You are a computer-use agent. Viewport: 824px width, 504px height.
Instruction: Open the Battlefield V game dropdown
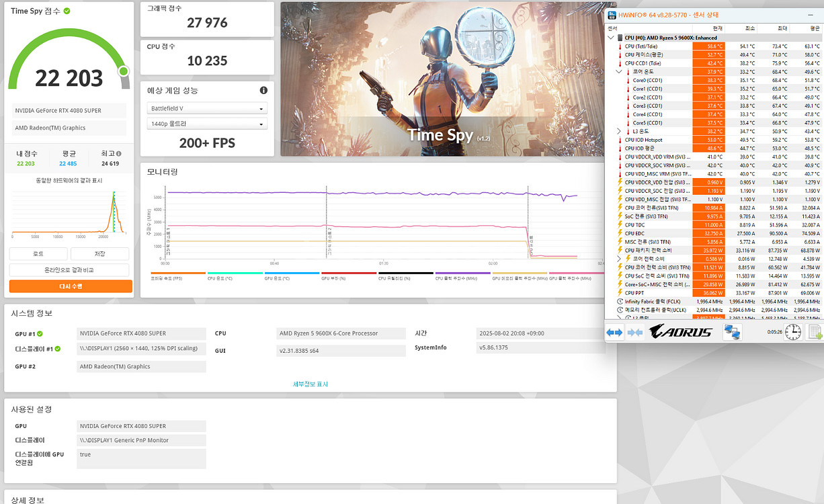[x=207, y=108]
